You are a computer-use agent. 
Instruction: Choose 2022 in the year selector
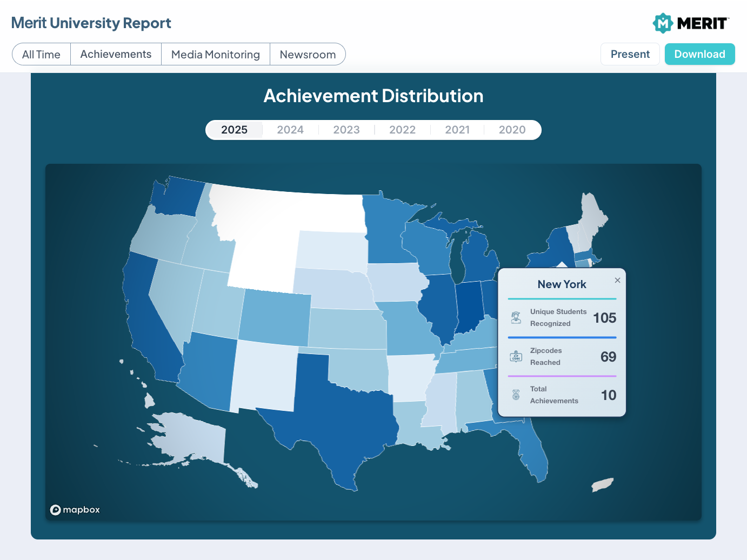pos(402,130)
